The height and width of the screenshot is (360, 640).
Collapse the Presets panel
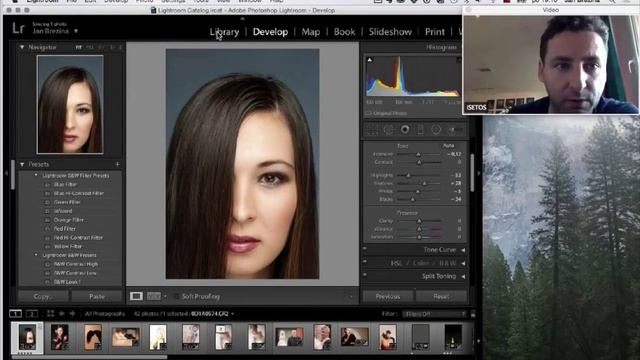[x=22, y=164]
